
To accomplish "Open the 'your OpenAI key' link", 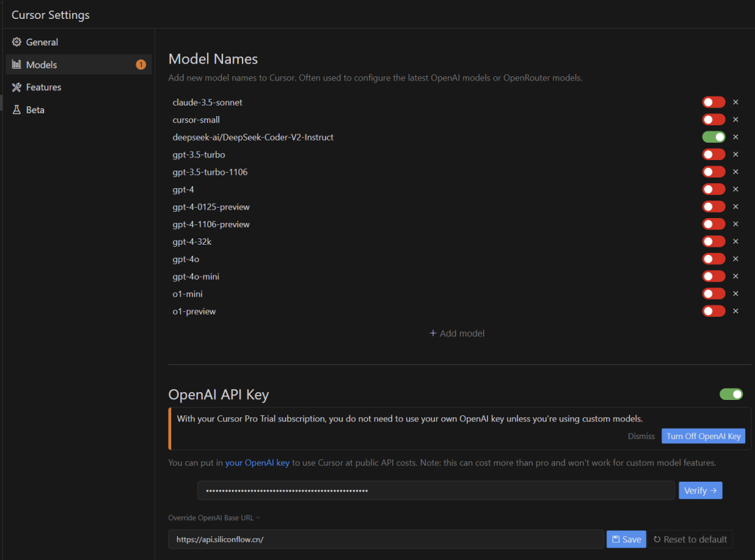I will [x=257, y=463].
